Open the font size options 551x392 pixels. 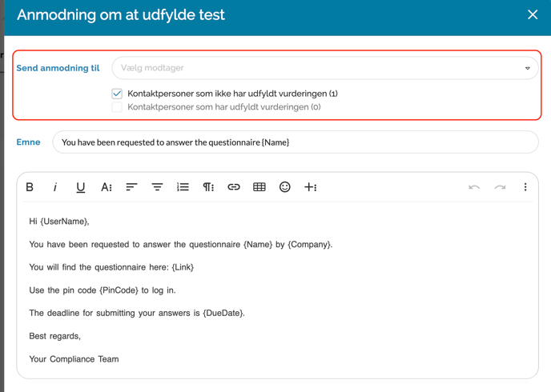[106, 187]
